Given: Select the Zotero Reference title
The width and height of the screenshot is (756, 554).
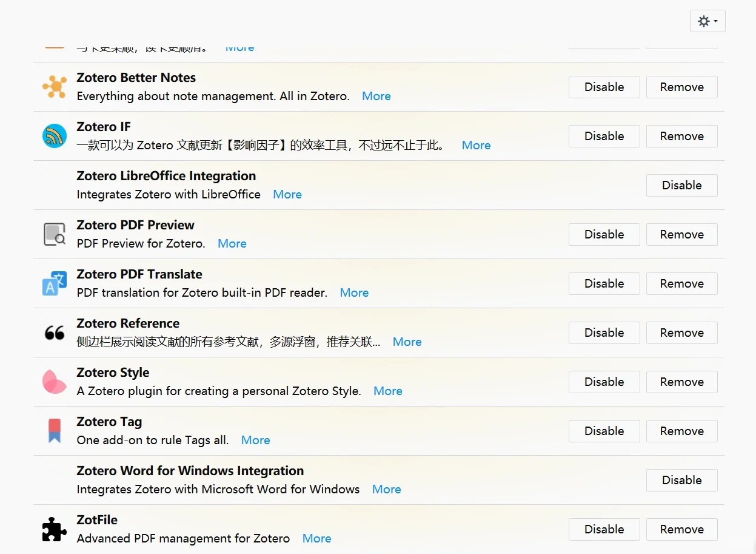Looking at the screenshot, I should pos(128,323).
